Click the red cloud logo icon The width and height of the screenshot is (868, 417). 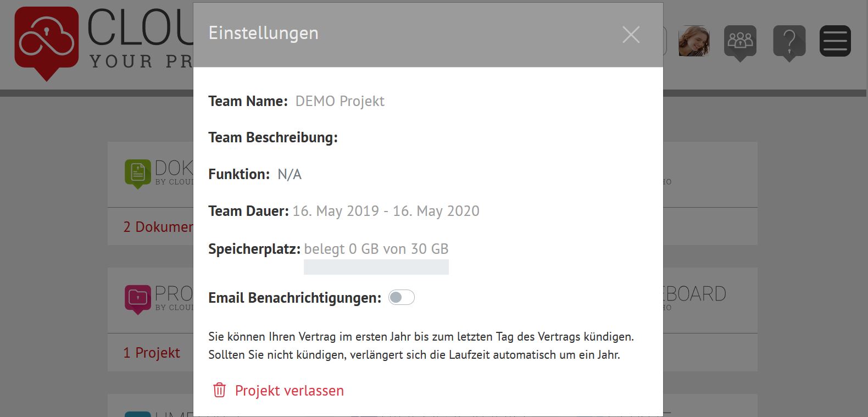(47, 43)
